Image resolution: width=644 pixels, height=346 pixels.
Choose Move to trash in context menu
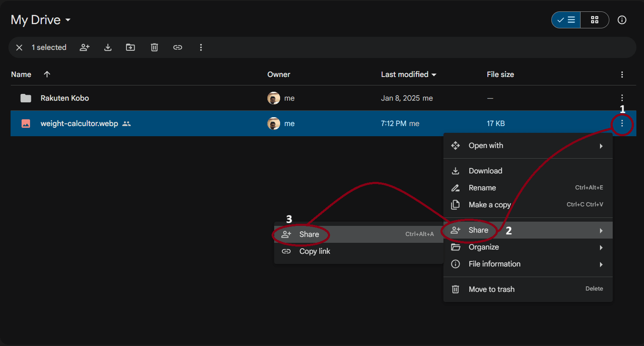coord(492,289)
